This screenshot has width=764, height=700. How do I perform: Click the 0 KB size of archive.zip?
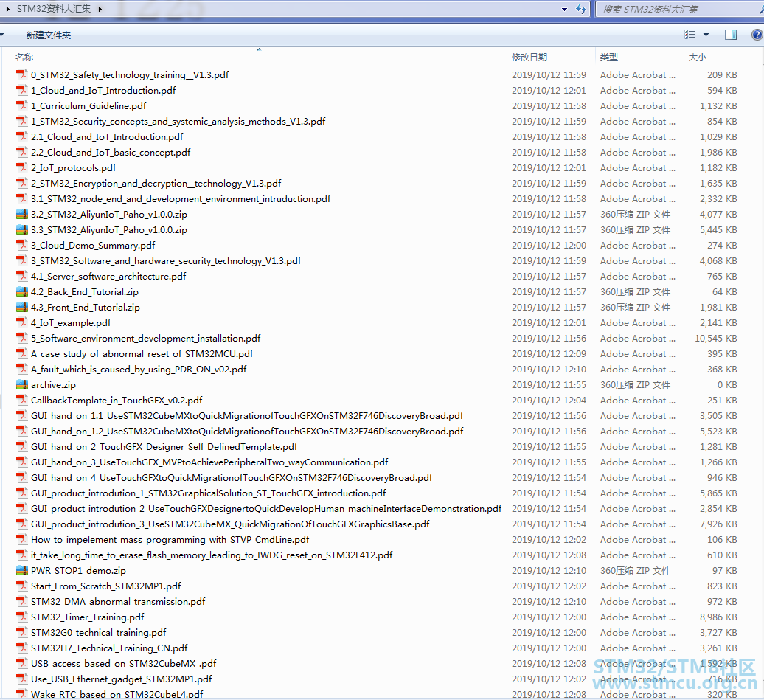[x=727, y=384]
